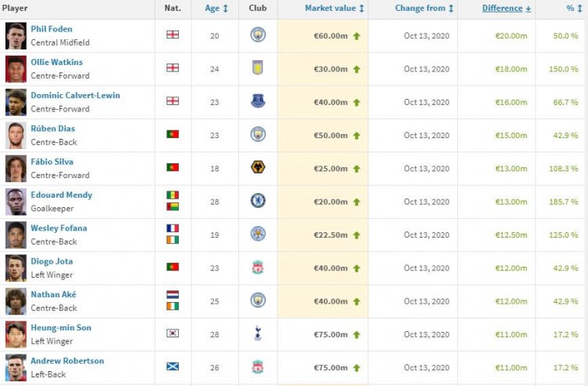Sort by Difference column header
Image resolution: width=588 pixels, height=386 pixels.
(506, 9)
